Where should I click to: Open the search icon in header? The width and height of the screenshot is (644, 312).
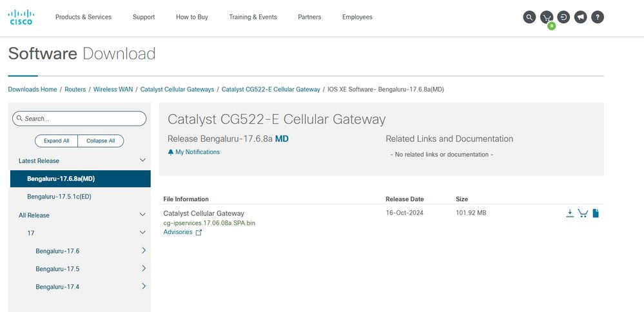(529, 17)
